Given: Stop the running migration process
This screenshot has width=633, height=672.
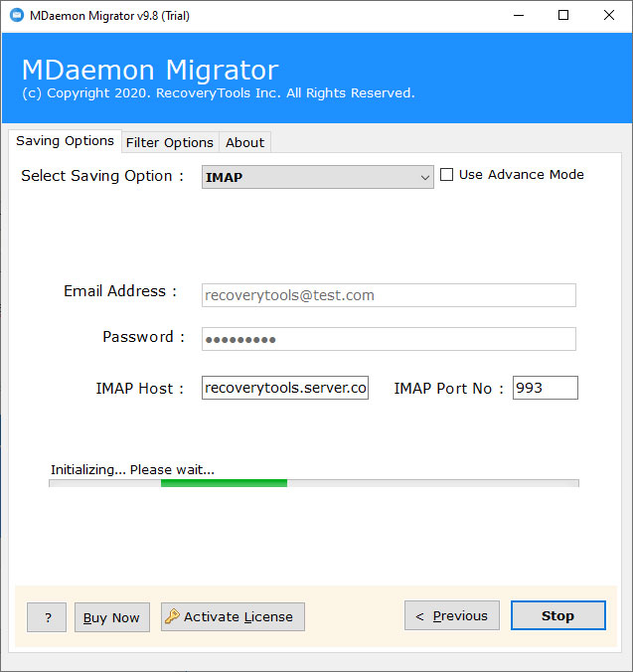Looking at the screenshot, I should tap(557, 616).
